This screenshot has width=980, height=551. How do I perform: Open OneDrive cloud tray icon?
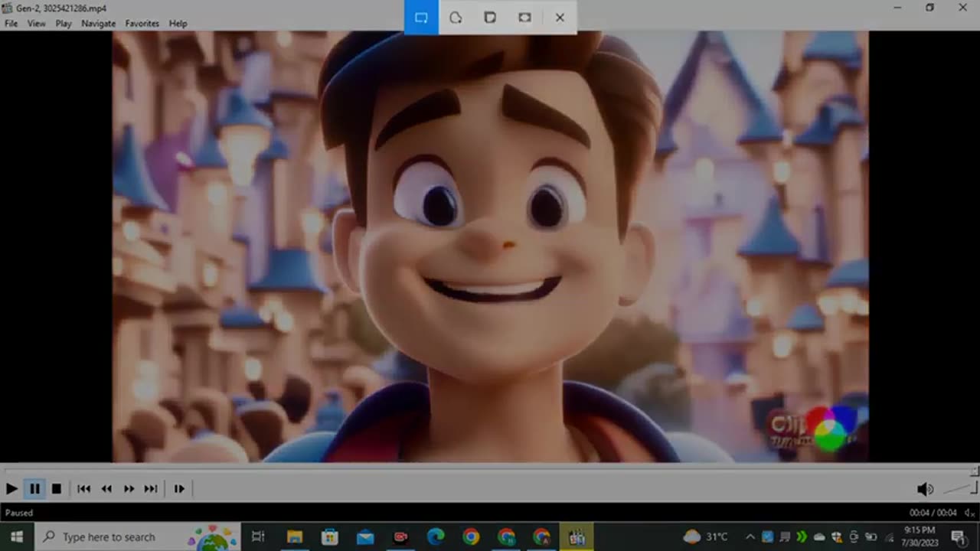pyautogui.click(x=818, y=536)
